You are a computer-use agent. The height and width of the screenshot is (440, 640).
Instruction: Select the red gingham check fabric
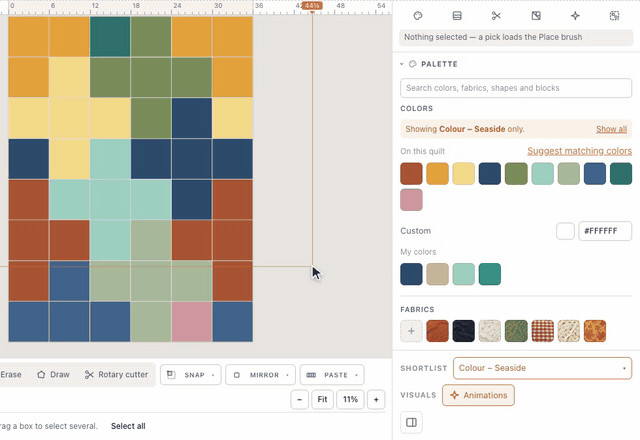(x=542, y=331)
